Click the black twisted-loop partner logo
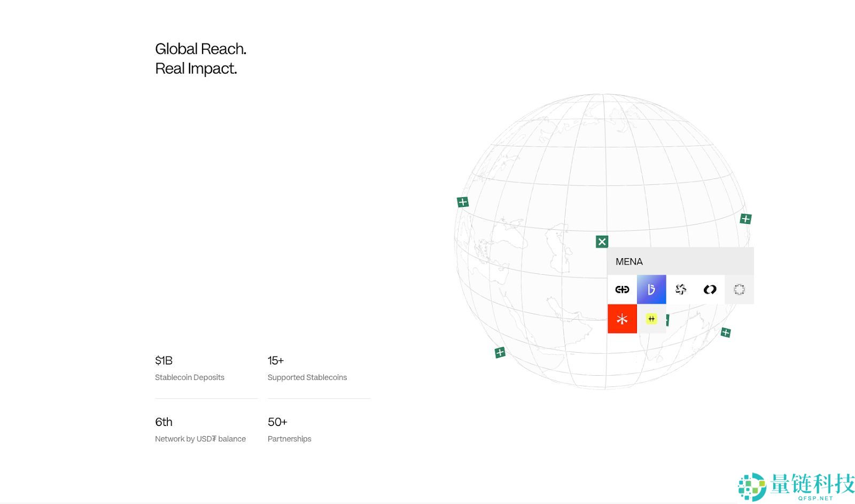This screenshot has height=504, width=855. pos(710,290)
